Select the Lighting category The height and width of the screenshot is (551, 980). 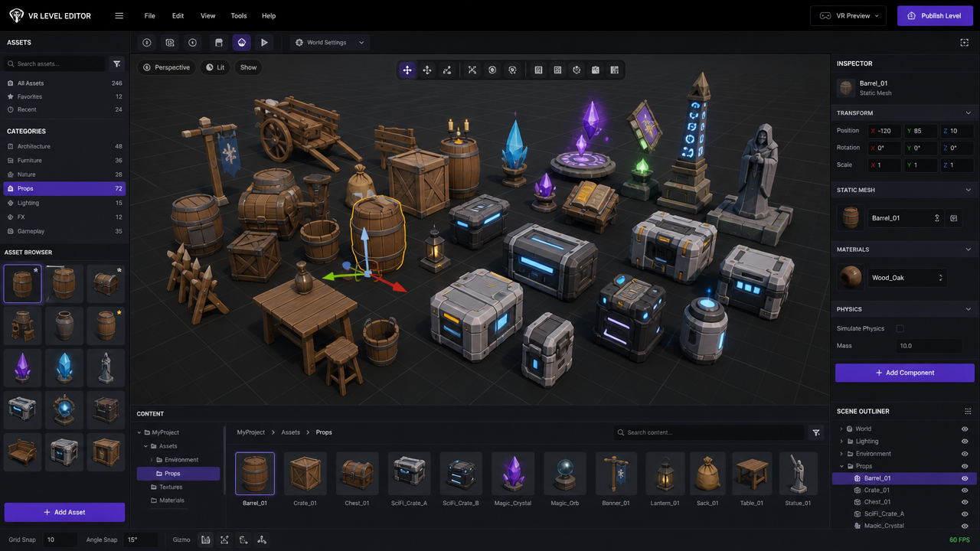(x=64, y=203)
